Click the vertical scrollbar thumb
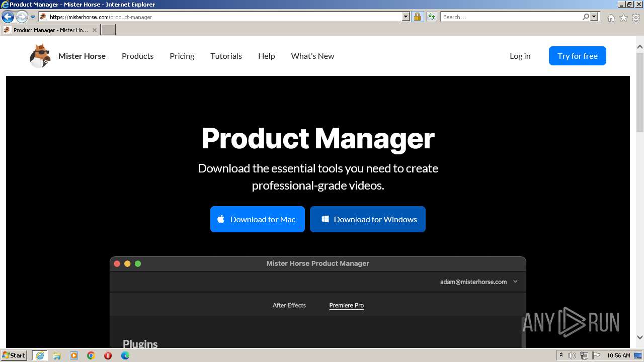Image resolution: width=644 pixels, height=362 pixels. click(x=640, y=92)
